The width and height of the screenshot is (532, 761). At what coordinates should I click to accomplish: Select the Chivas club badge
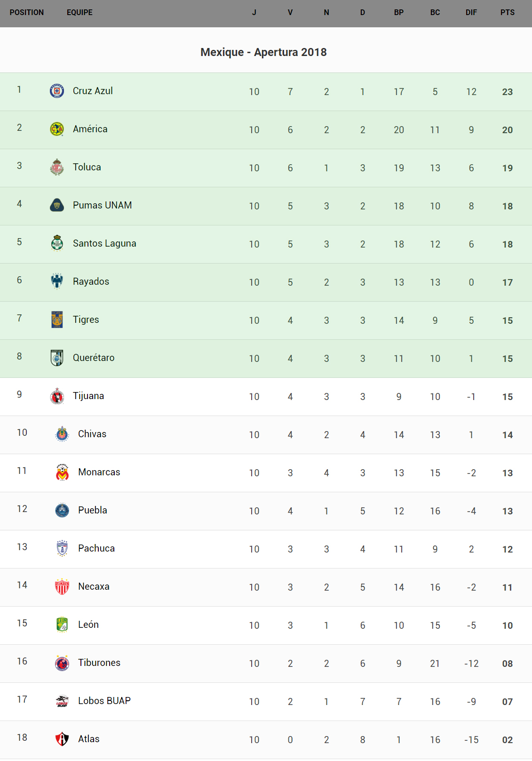(62, 434)
